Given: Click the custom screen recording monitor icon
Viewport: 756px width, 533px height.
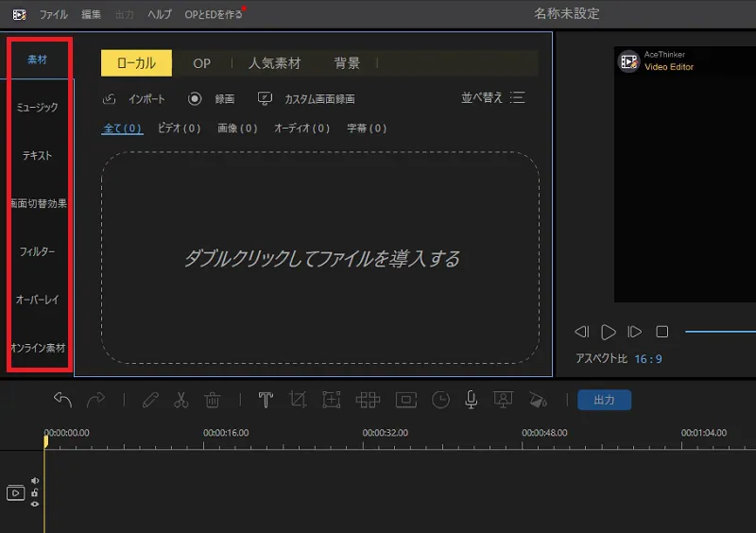Looking at the screenshot, I should click(x=265, y=98).
